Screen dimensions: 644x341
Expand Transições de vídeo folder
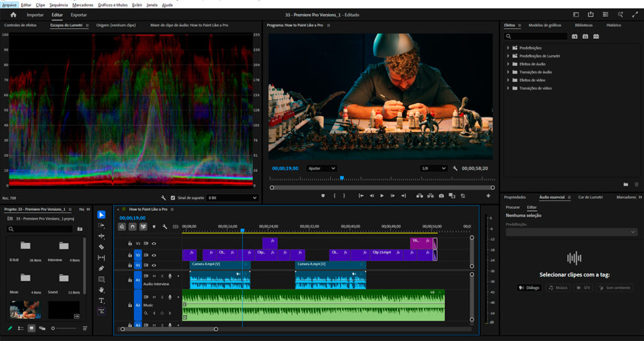[x=508, y=88]
